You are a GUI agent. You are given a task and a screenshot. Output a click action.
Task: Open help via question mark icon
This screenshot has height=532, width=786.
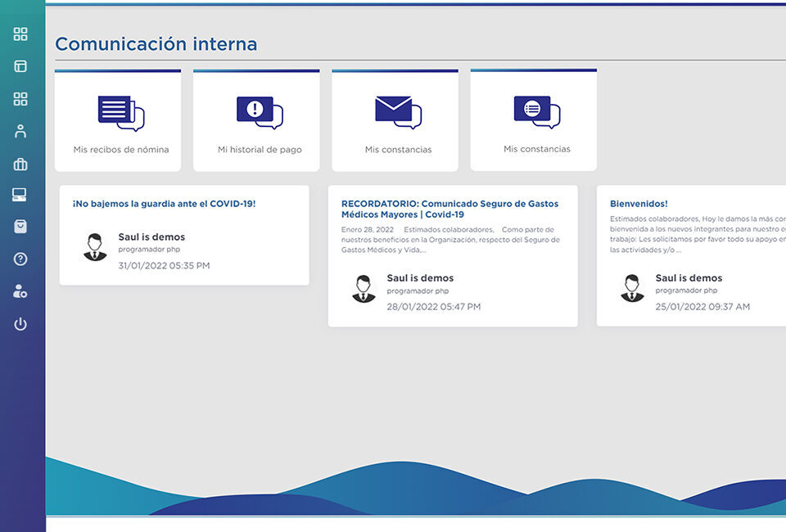click(x=20, y=259)
